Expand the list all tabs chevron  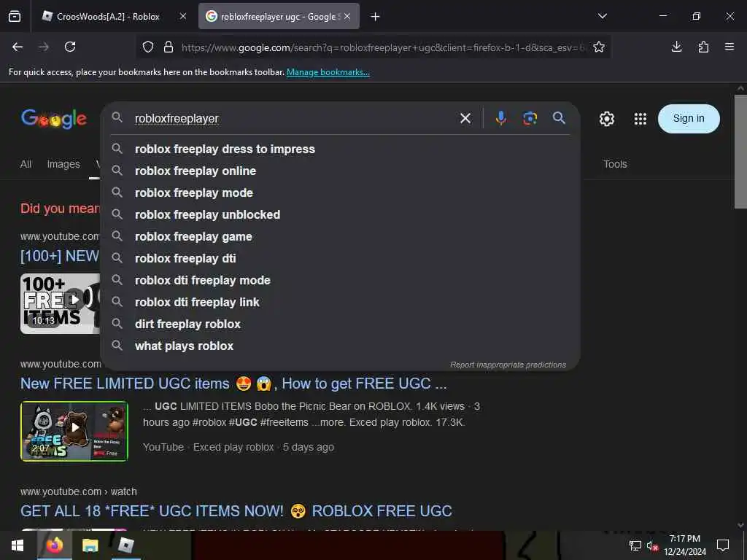pyautogui.click(x=602, y=16)
